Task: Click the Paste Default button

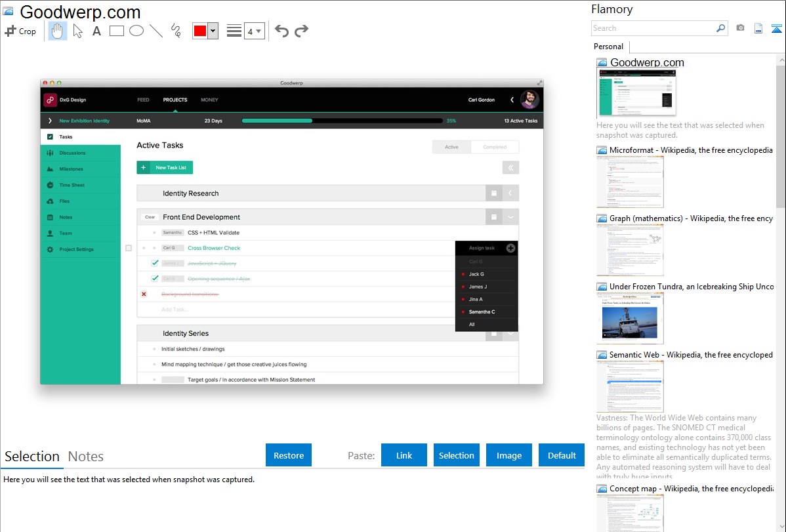Action: pyautogui.click(x=562, y=455)
